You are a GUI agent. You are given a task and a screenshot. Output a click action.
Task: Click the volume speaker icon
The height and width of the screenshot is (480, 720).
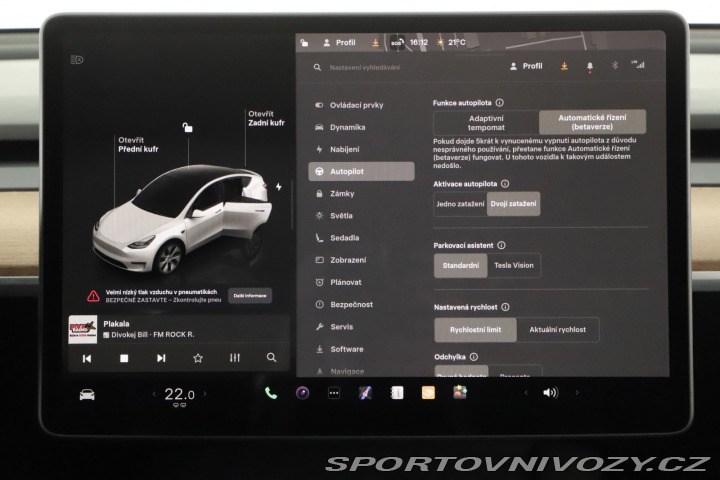(550, 393)
